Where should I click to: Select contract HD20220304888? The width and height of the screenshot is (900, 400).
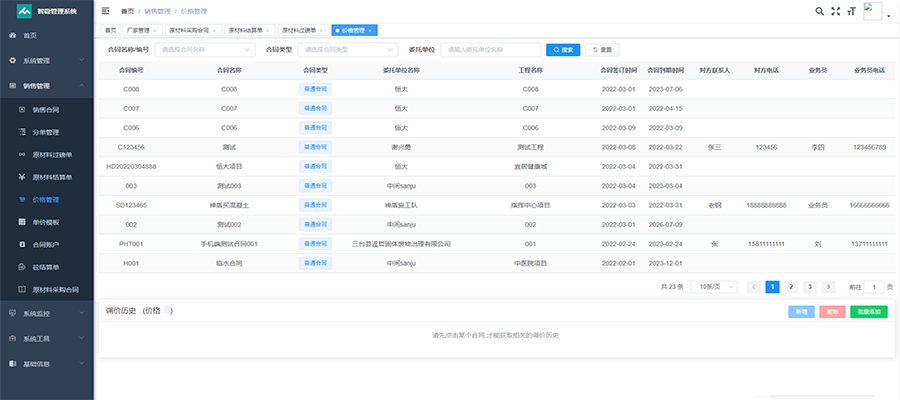[131, 166]
